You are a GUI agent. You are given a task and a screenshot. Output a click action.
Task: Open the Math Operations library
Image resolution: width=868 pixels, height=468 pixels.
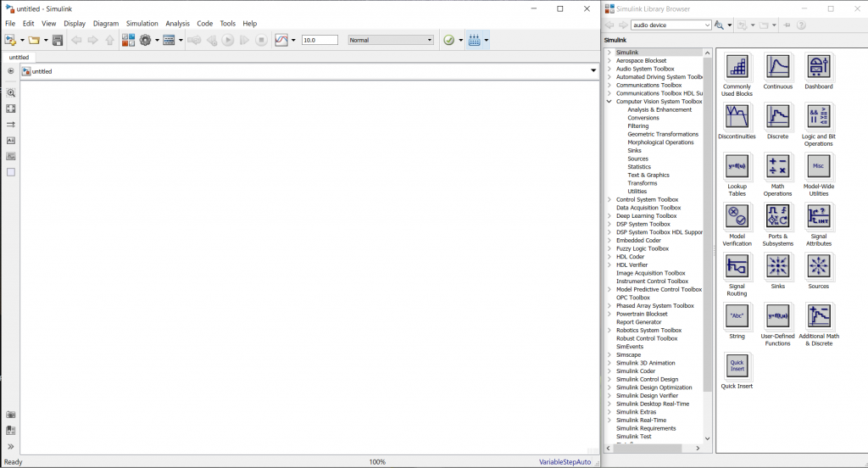(778, 167)
